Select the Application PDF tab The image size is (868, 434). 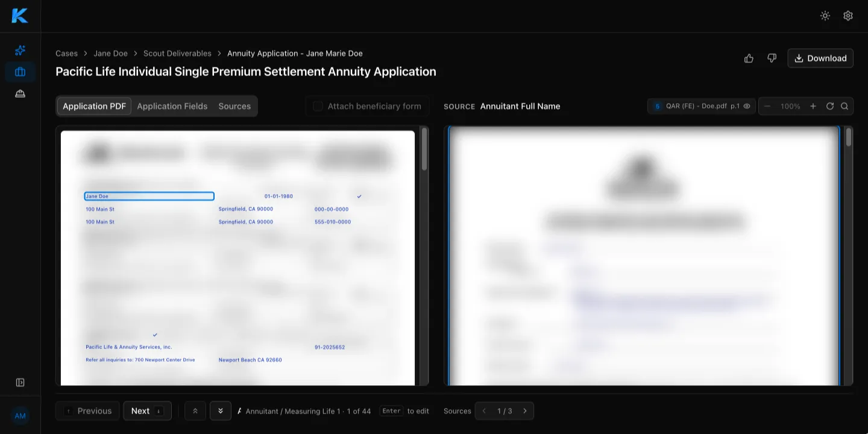coord(94,106)
